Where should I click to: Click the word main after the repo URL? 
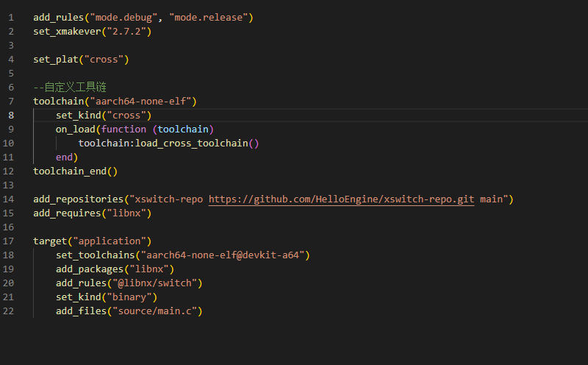point(491,199)
